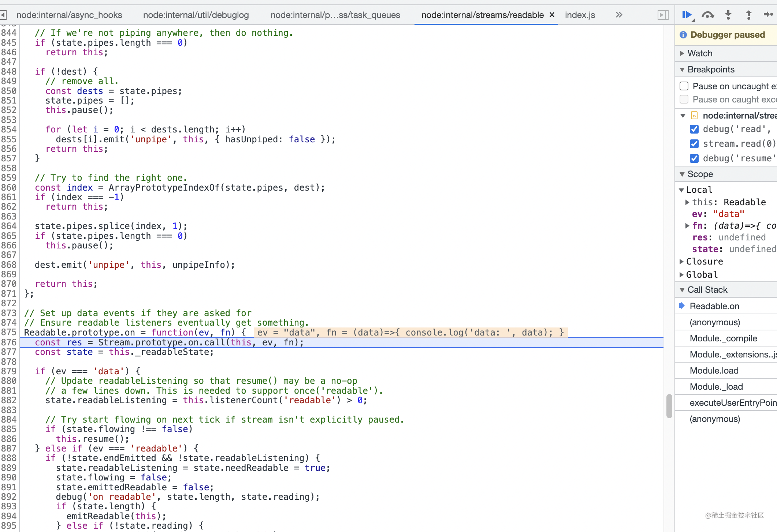Click line number 876 gutter
The image size is (777, 532).
click(x=9, y=342)
